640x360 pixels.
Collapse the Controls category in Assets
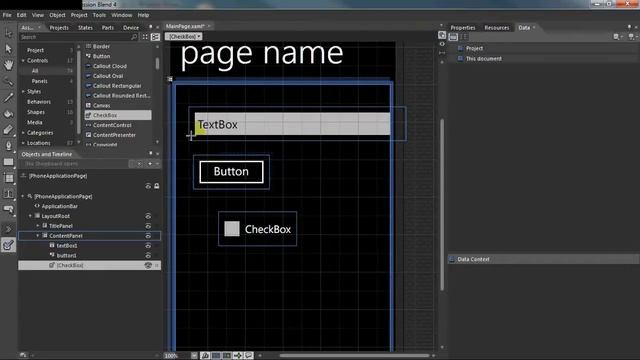[23, 60]
